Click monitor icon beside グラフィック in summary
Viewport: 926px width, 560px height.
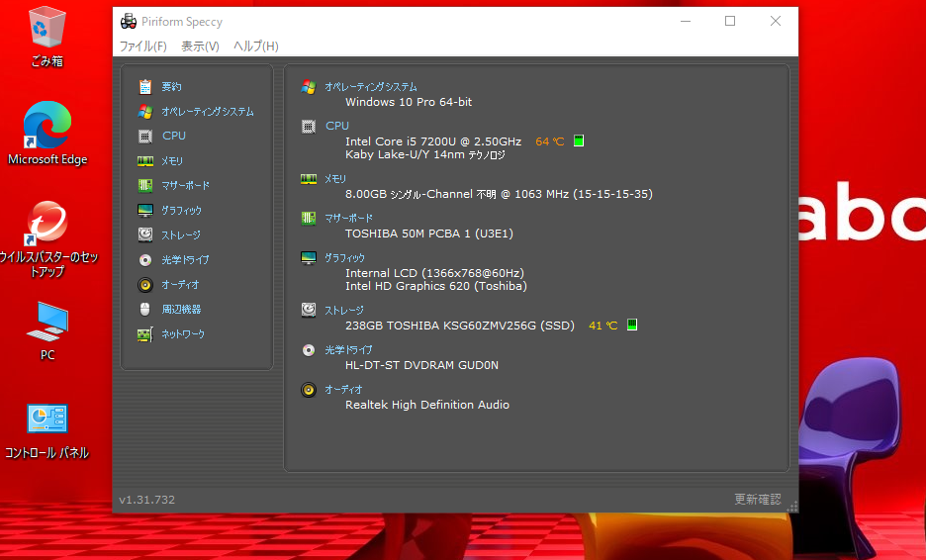point(309,258)
